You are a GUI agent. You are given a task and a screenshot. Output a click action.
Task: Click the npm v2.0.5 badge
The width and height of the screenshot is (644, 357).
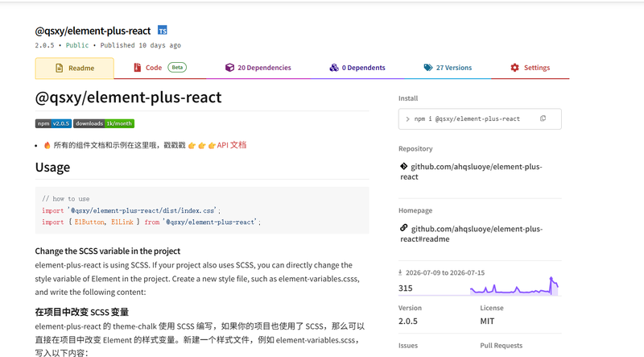click(x=53, y=123)
